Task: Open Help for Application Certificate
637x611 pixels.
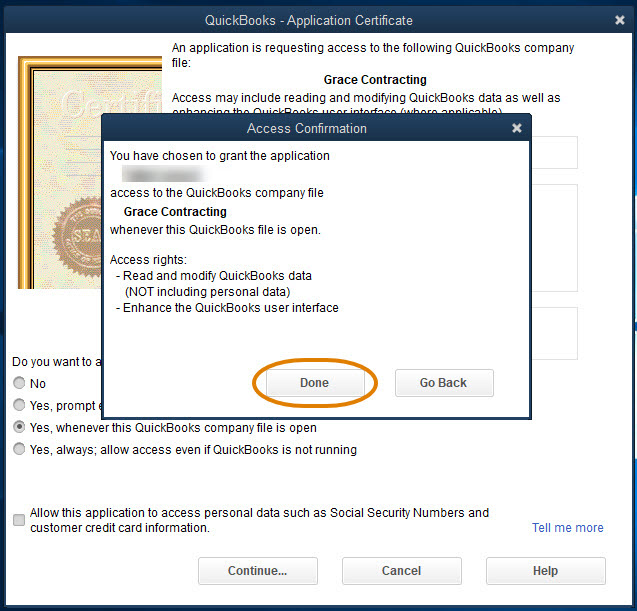Action: [546, 571]
